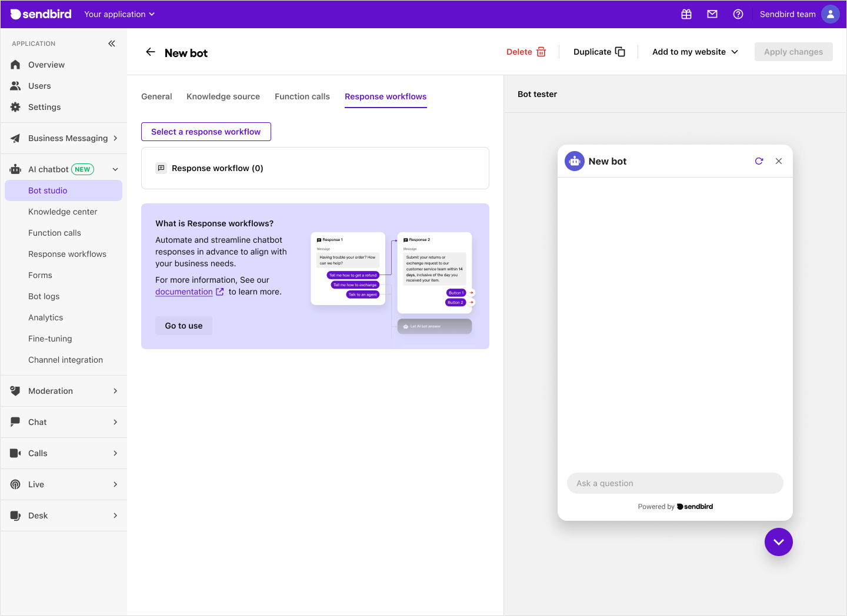The height and width of the screenshot is (616, 847).
Task: Open Knowledge center in sidebar
Action: (63, 212)
